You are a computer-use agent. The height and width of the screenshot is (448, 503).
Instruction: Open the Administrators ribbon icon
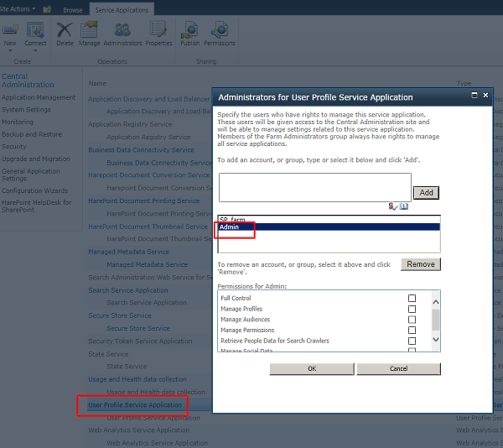122,30
